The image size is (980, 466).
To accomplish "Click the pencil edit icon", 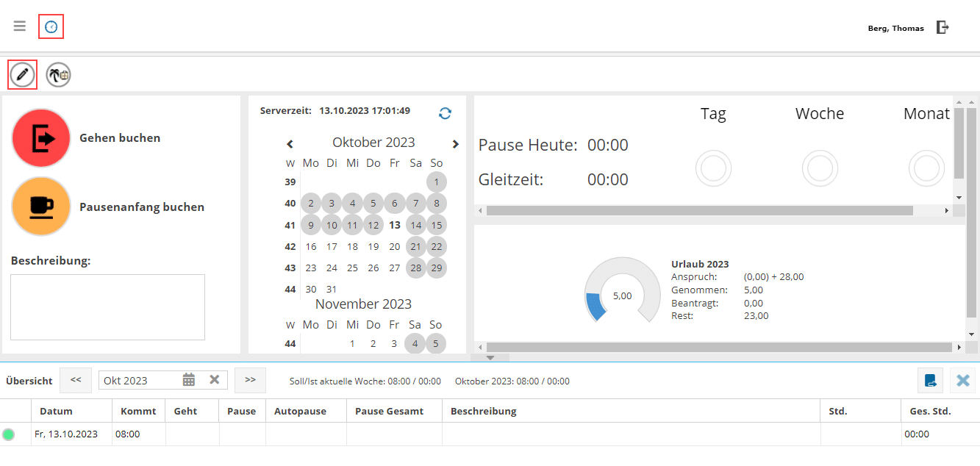I will [23, 74].
